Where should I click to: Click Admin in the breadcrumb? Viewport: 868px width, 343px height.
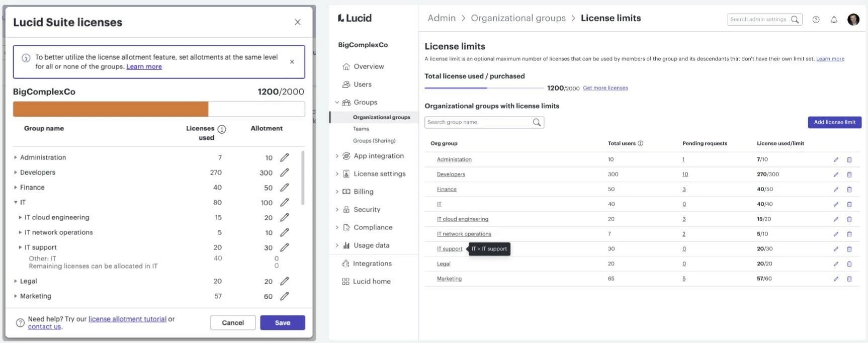tap(442, 18)
